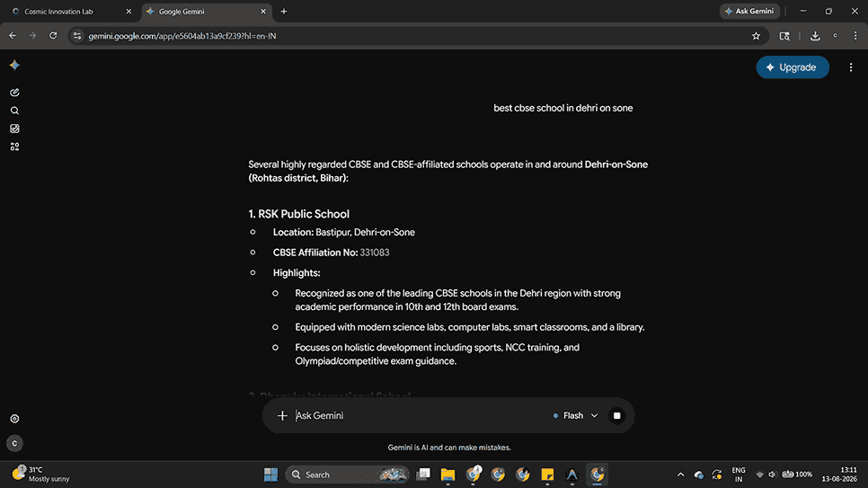The height and width of the screenshot is (488, 868).
Task: Reload the page with the refresh icon
Action: tap(53, 36)
